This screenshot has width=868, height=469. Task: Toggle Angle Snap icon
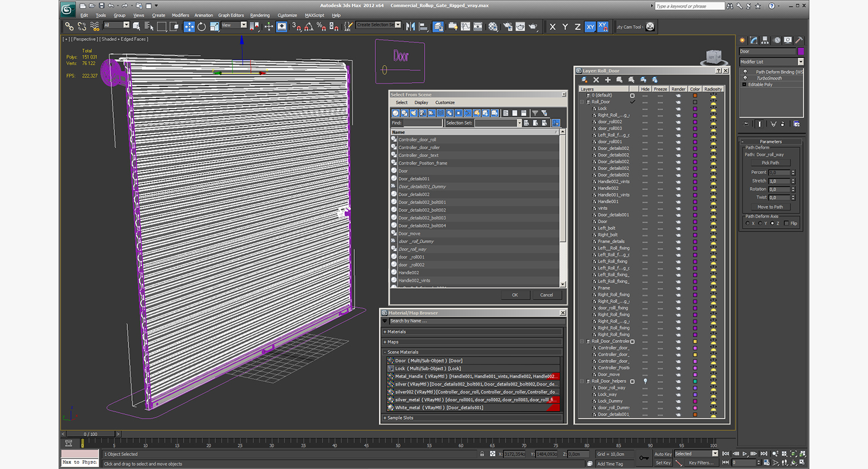pos(308,26)
